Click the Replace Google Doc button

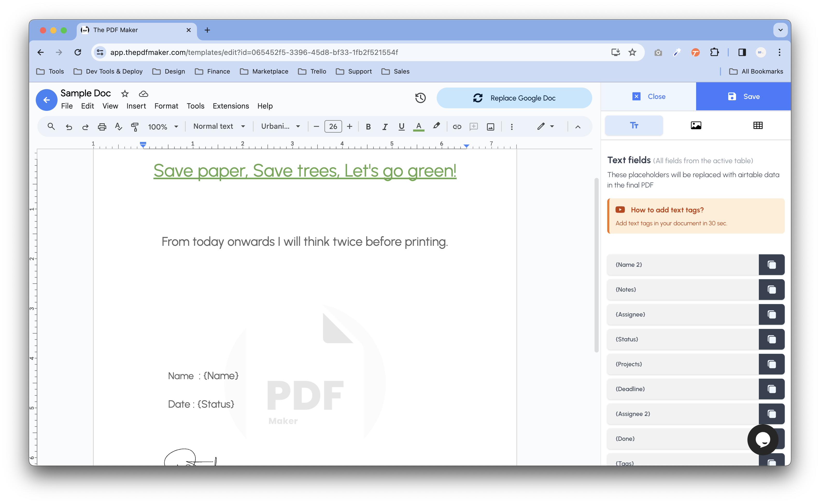click(x=514, y=98)
